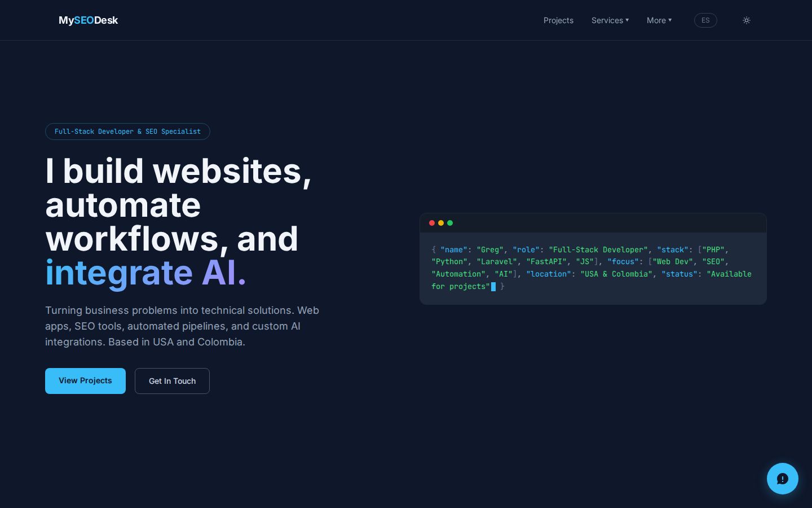
Task: Select Projects in the navigation bar
Action: [558, 20]
